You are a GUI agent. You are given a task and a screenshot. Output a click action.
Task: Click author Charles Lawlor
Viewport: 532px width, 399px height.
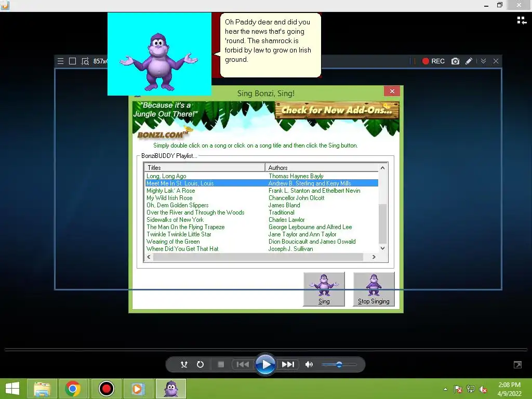287,220
